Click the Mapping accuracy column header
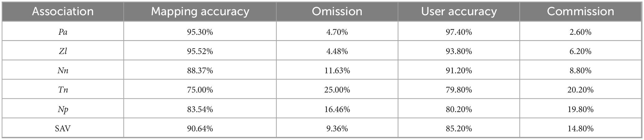The width and height of the screenshot is (644, 140). pyautogui.click(x=200, y=11)
